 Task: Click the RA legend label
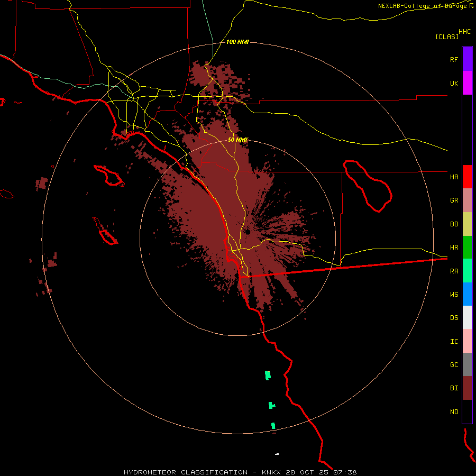[454, 271]
